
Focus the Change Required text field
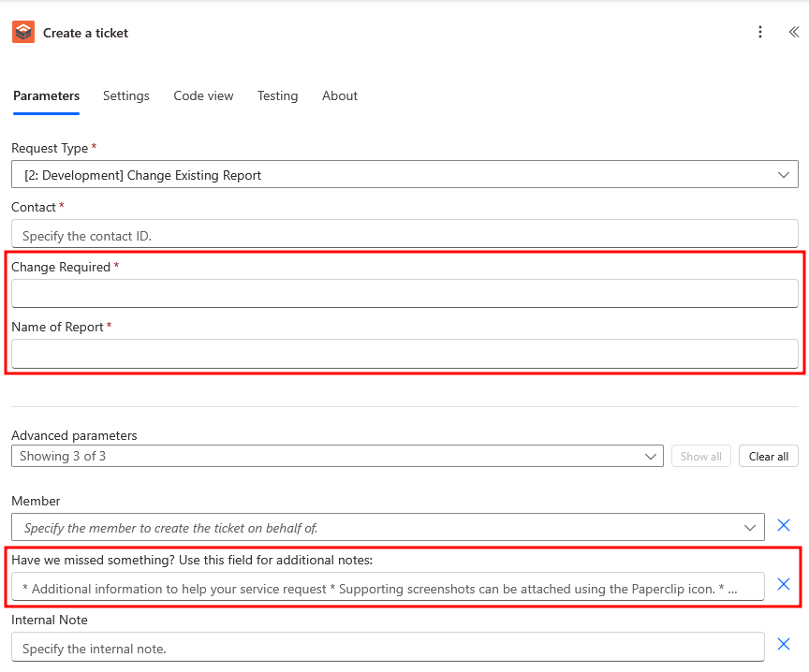(x=404, y=294)
